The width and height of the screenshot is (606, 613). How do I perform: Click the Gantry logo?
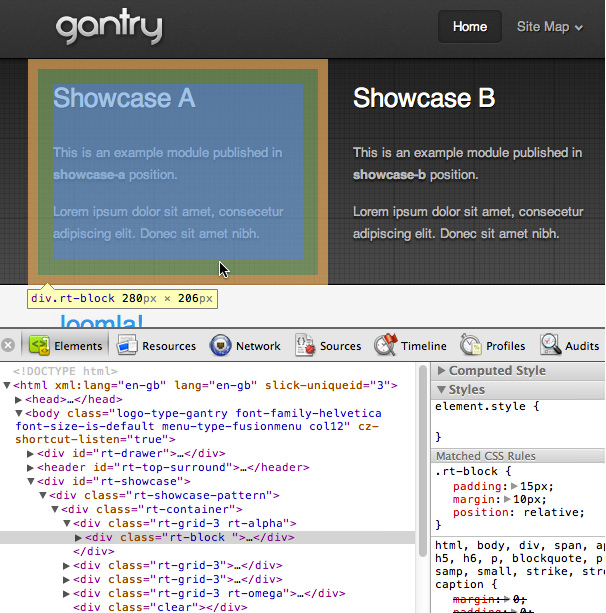(x=108, y=27)
